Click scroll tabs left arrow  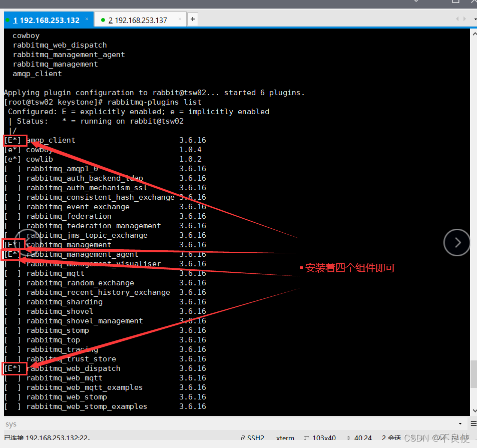coord(457,19)
